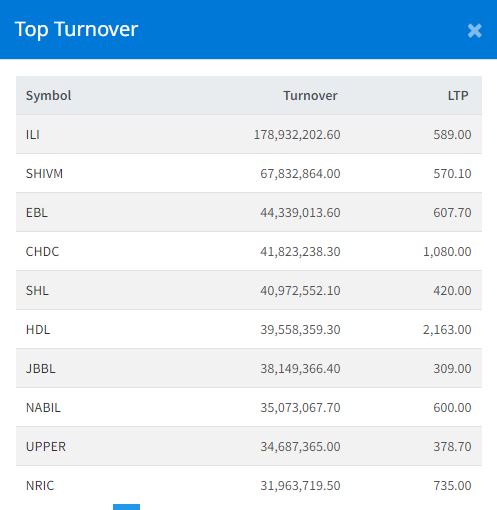Click turnover value 40,972,552.10
This screenshot has height=510, width=497.
pyautogui.click(x=300, y=291)
